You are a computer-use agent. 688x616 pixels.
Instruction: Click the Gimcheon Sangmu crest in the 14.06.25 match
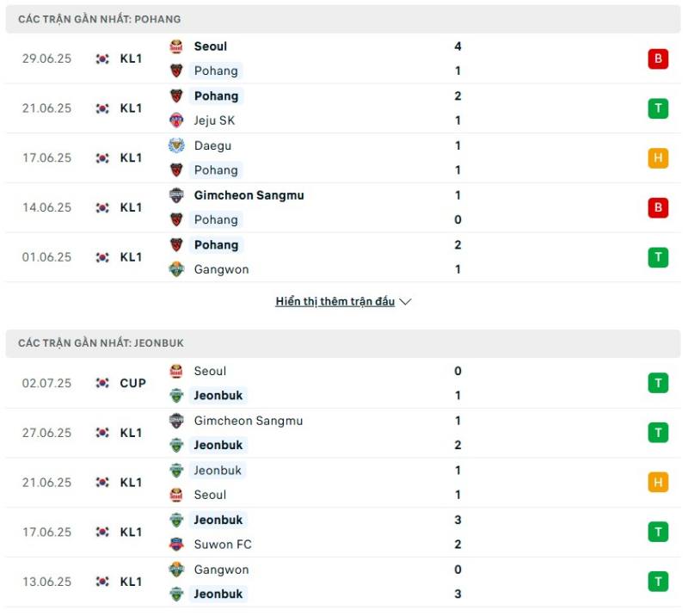(176, 195)
